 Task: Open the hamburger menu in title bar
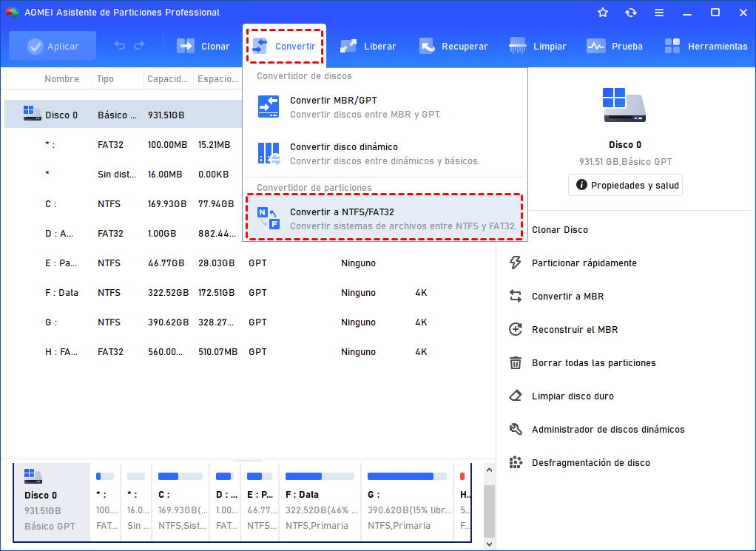(x=658, y=13)
